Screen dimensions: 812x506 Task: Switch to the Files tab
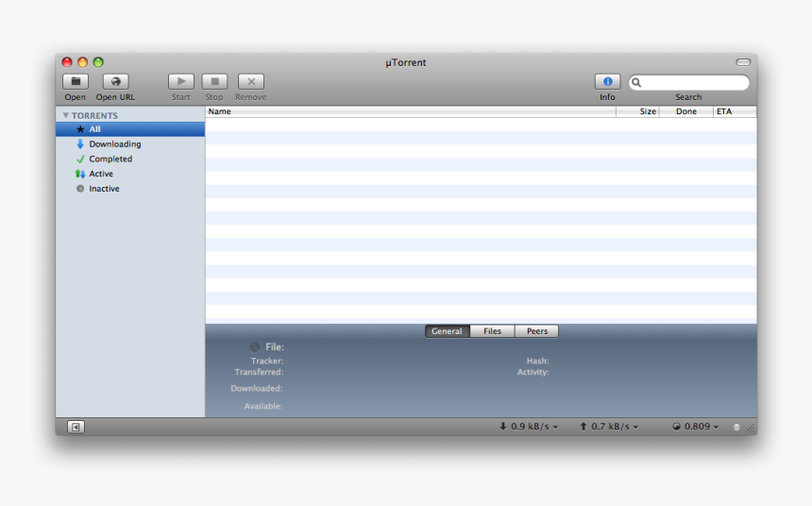click(493, 331)
